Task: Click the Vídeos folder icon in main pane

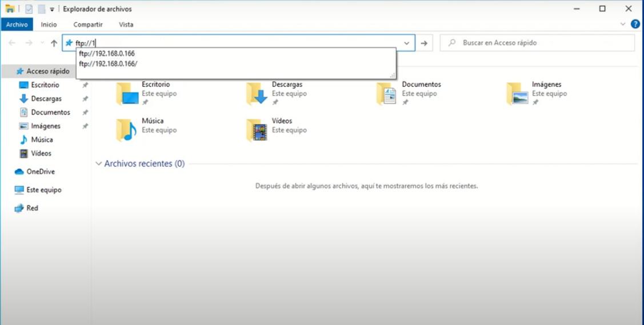Action: point(257,130)
